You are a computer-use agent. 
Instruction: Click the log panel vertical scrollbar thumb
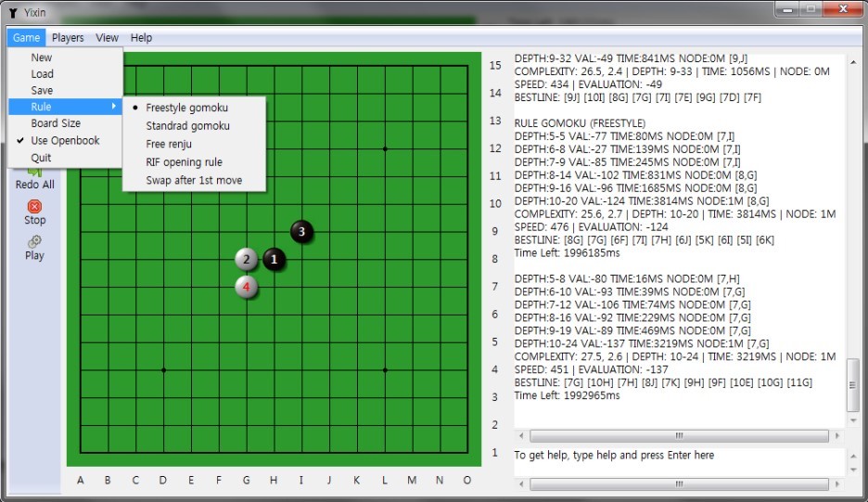click(853, 385)
